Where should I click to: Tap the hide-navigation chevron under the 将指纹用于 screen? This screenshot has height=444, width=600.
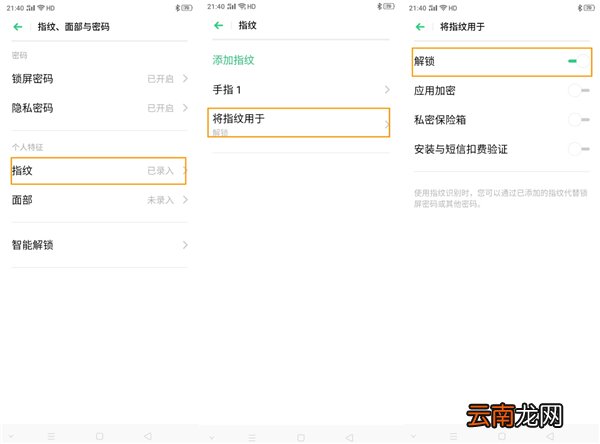pos(413,436)
